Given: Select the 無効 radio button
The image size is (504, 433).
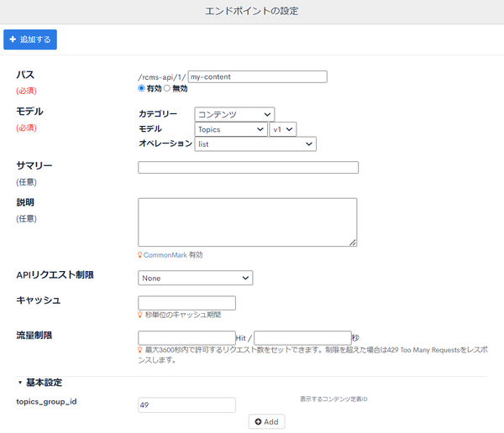Looking at the screenshot, I should pos(167,88).
